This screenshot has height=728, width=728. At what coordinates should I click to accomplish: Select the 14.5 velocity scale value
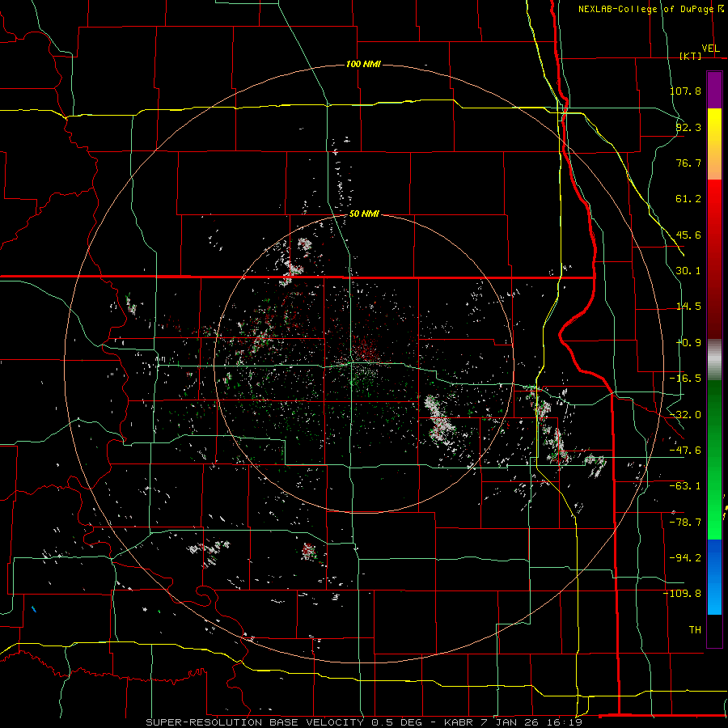click(x=688, y=307)
